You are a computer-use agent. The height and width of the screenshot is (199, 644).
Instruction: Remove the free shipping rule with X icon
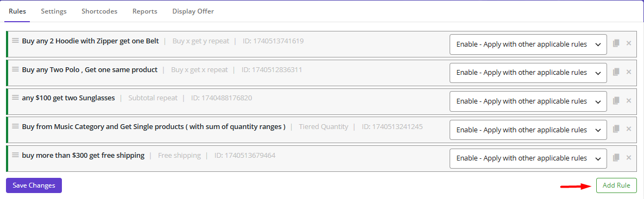628,158
